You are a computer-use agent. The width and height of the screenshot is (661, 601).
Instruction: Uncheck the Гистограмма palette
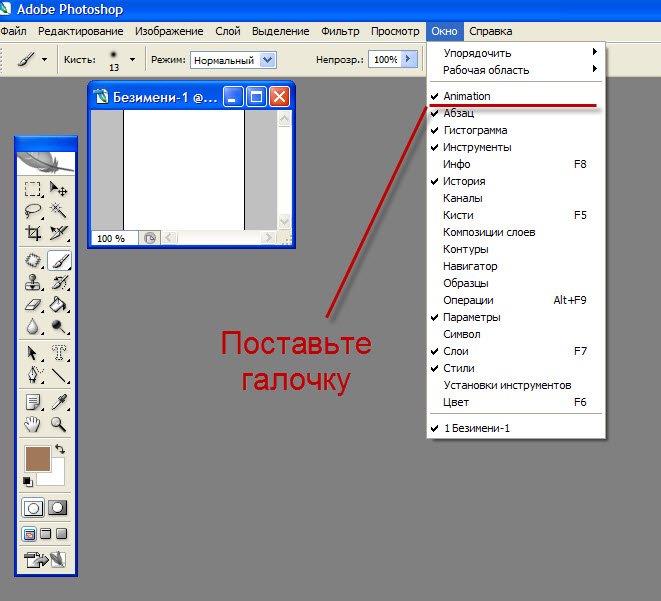click(516, 130)
